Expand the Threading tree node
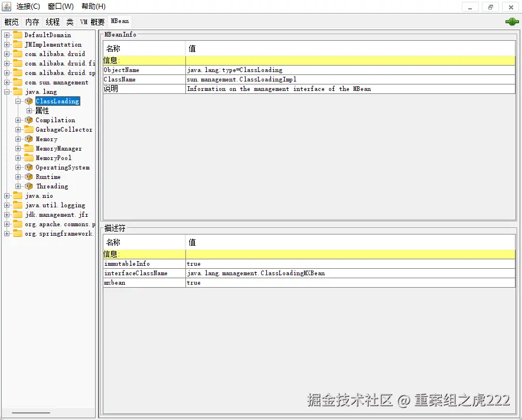 [18, 186]
